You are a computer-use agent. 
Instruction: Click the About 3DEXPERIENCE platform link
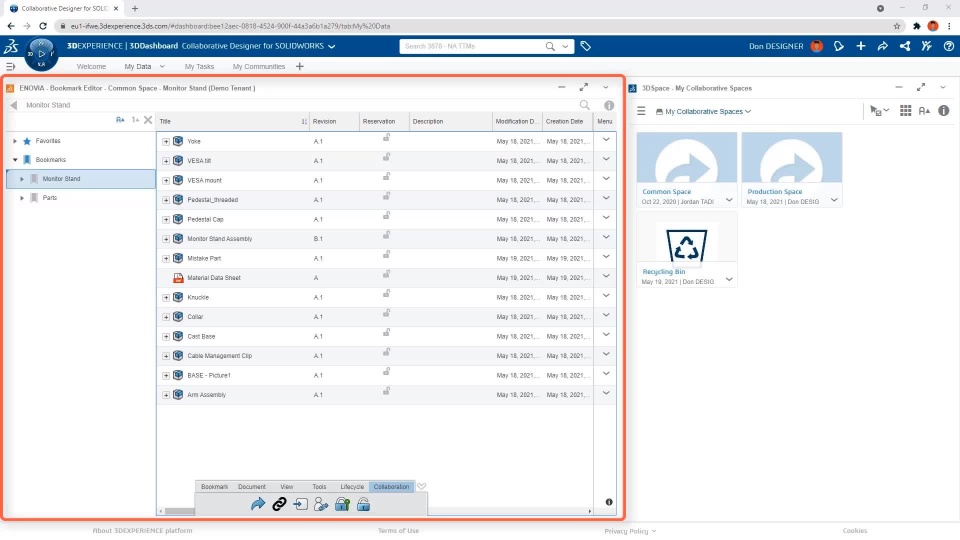(142, 531)
